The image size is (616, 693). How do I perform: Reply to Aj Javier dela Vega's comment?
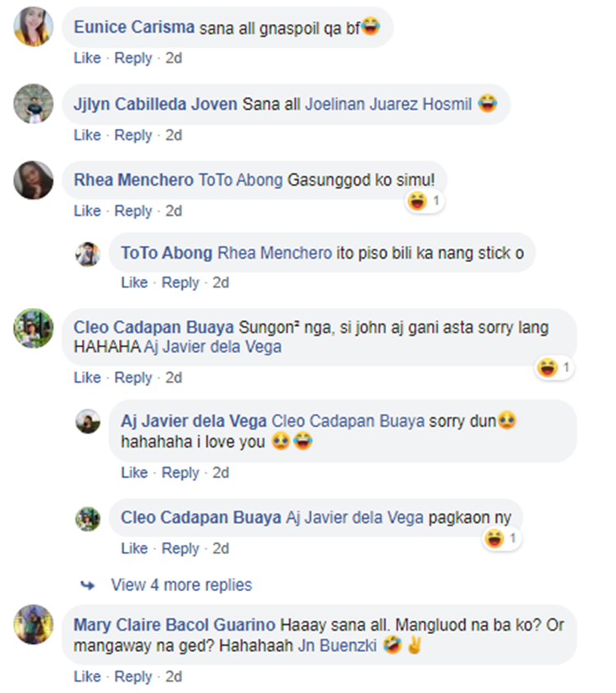[181, 473]
